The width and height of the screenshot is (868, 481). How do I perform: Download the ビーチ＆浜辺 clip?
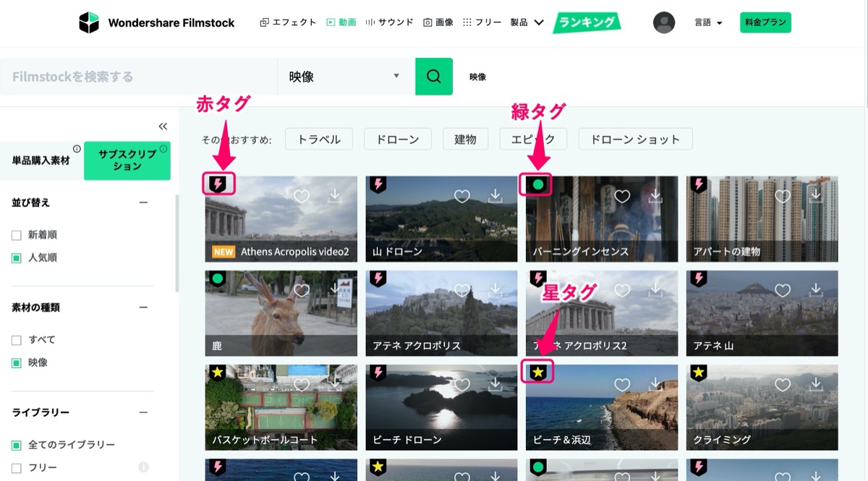coord(655,383)
